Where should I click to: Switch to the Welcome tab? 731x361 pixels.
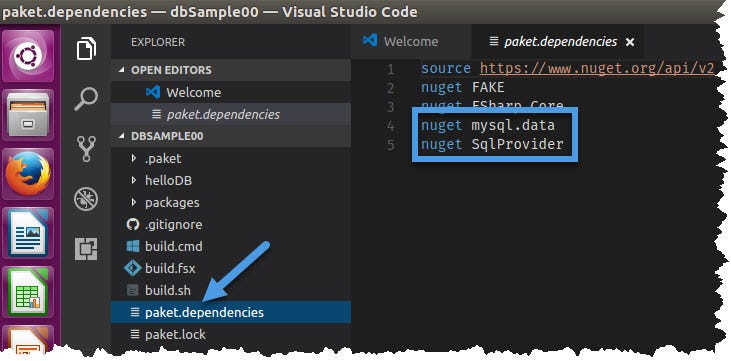coord(401,41)
